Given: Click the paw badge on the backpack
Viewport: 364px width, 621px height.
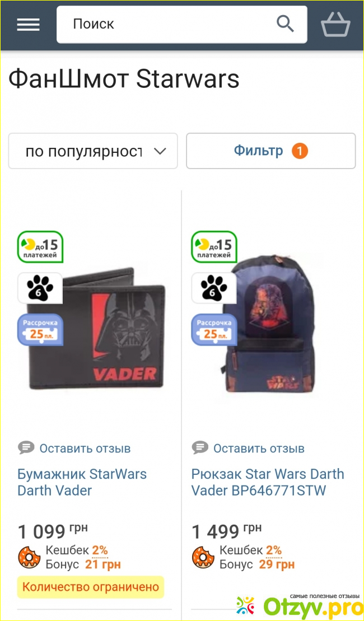Looking at the screenshot, I should (x=214, y=288).
